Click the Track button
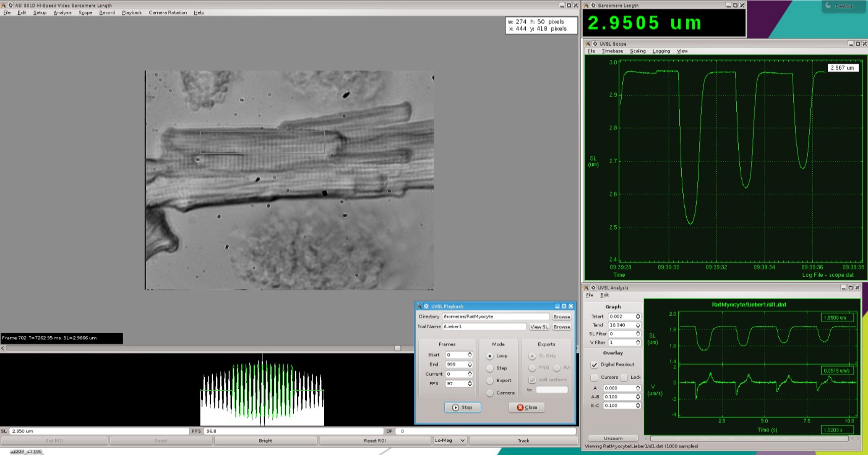This screenshot has height=455, width=868. pyautogui.click(x=523, y=441)
